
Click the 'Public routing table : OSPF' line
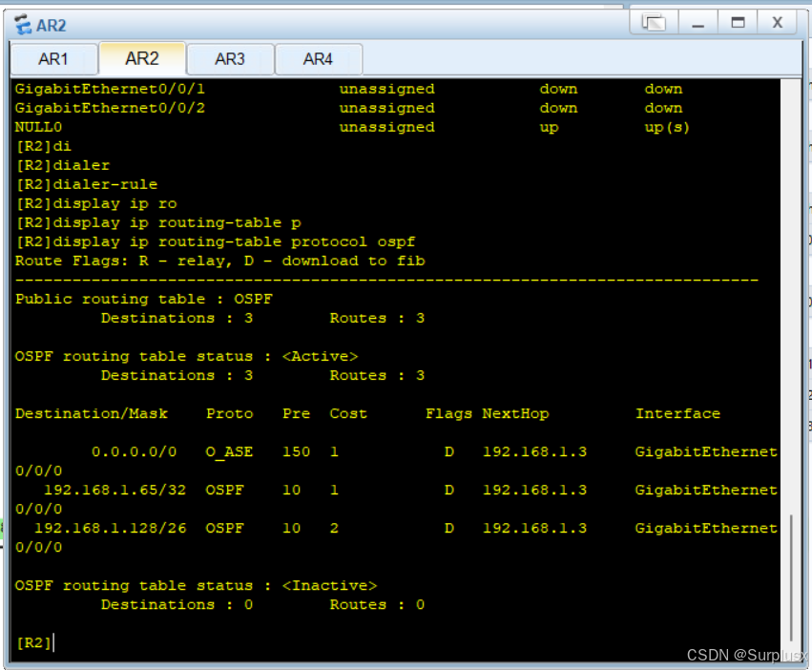pyautogui.click(x=143, y=299)
